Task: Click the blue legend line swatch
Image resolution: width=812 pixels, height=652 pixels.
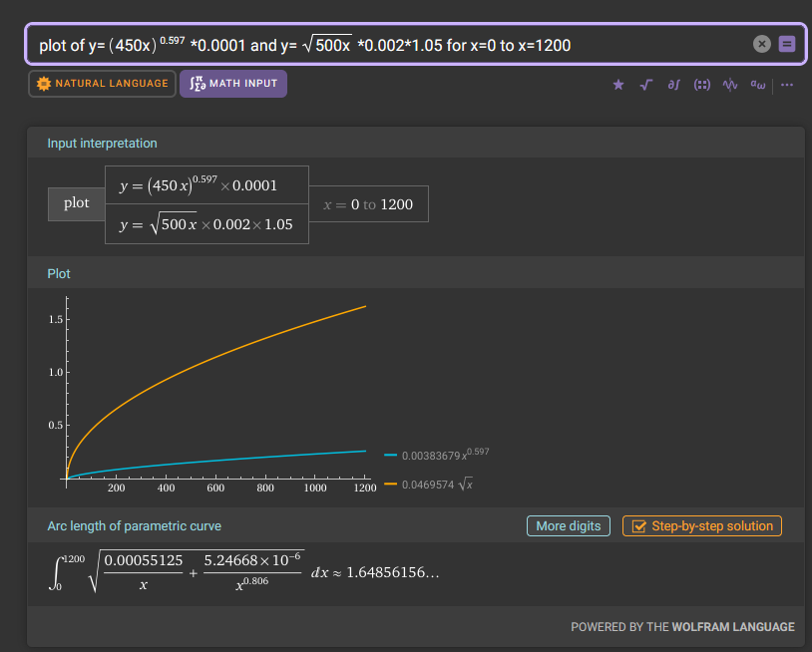Action: pos(390,455)
